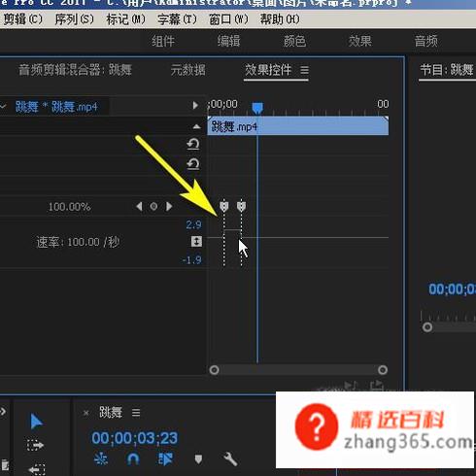This screenshot has width=476, height=476.
Task: Open the 效果控件 panel menu icon
Action: tap(304, 70)
